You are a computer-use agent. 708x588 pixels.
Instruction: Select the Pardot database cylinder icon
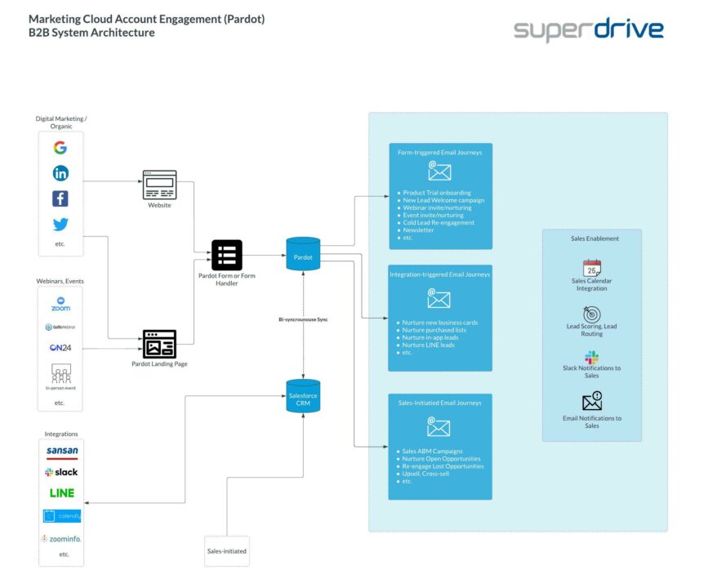[302, 254]
